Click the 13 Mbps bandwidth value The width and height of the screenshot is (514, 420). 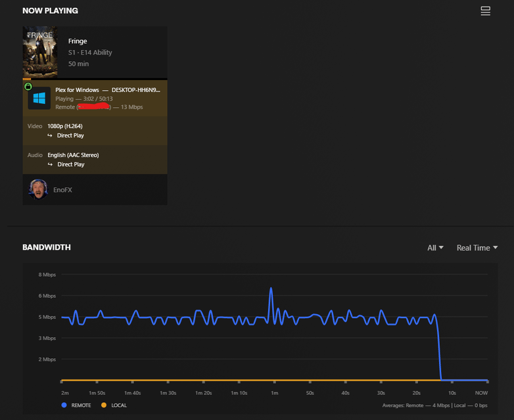tap(131, 107)
